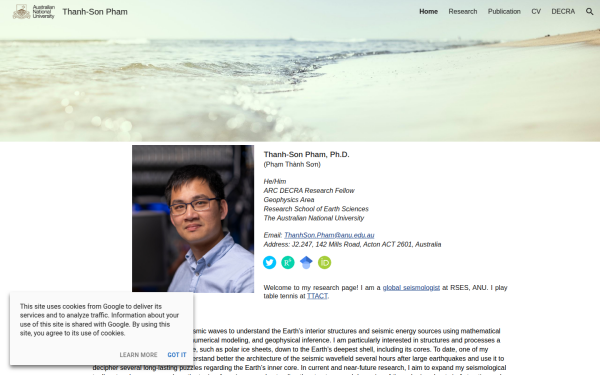Click the text Geophysics Area
Viewport: 600px width, 375px height.
tap(289, 199)
